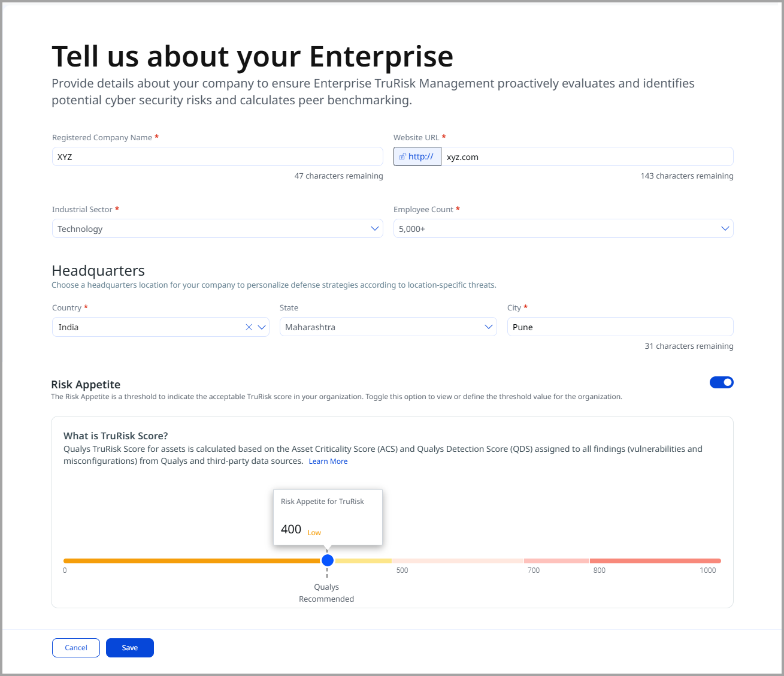Click the slider track near 500
The height and width of the screenshot is (676, 784).
click(x=393, y=561)
